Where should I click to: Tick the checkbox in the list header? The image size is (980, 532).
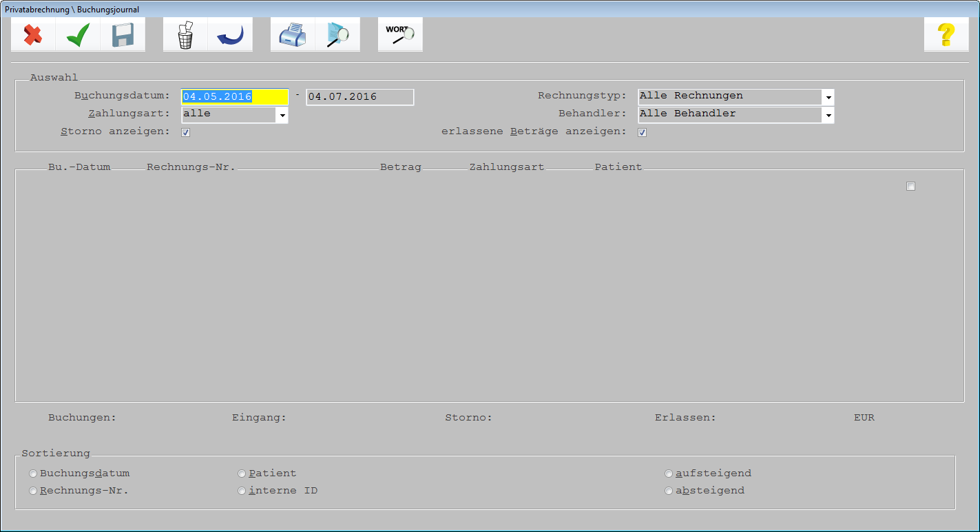[910, 187]
